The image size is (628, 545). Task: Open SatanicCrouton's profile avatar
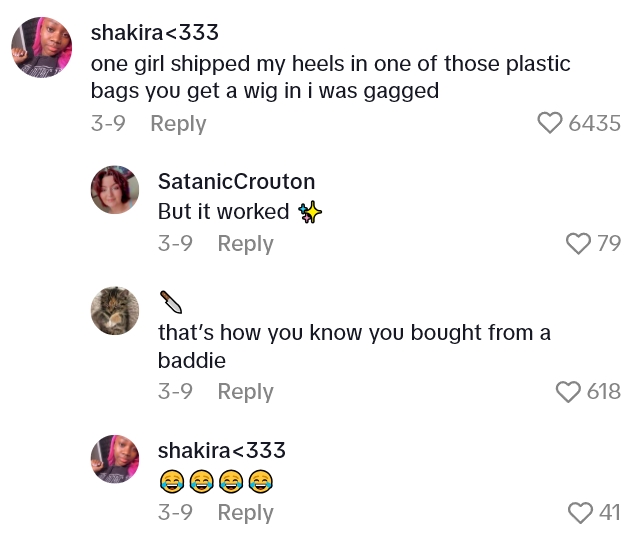tap(115, 190)
